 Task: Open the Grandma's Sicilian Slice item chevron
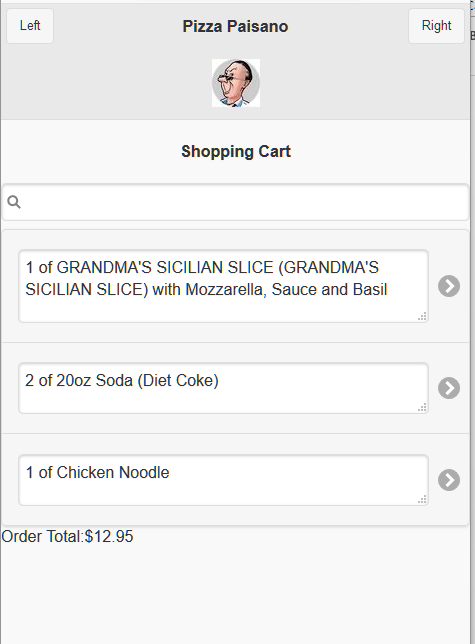(x=449, y=286)
